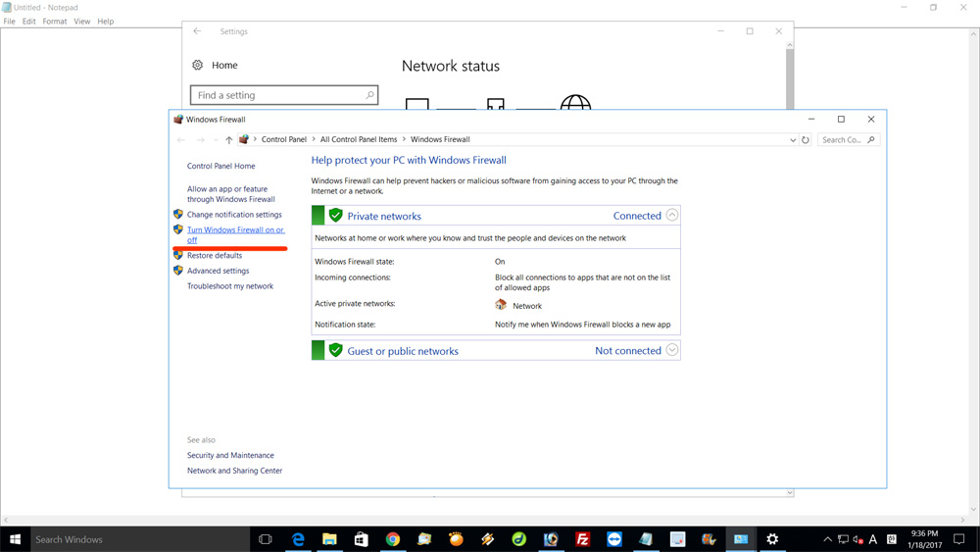Click Restore defaults link
980x552 pixels.
(x=215, y=255)
